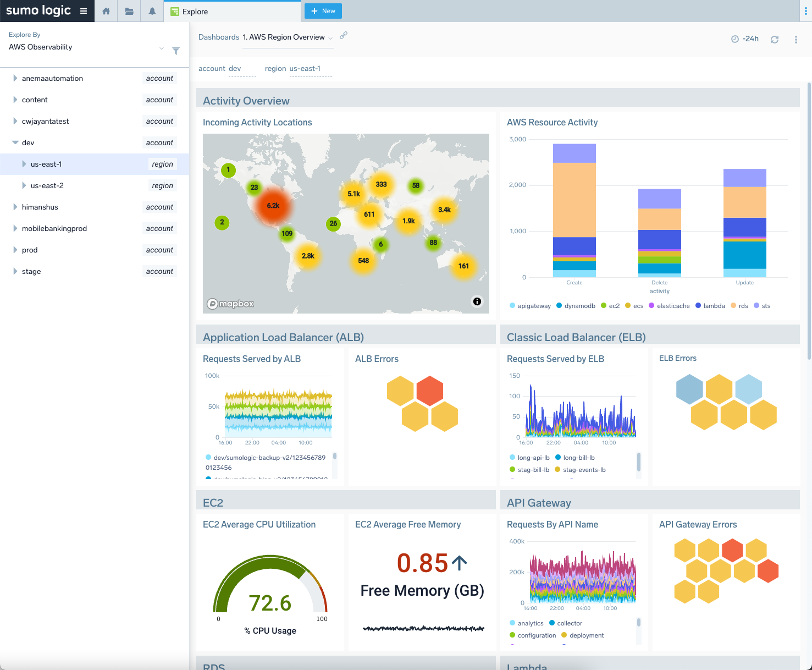This screenshot has width=812, height=670.
Task: Click the ALB legend scrollbar
Action: tap(335, 456)
